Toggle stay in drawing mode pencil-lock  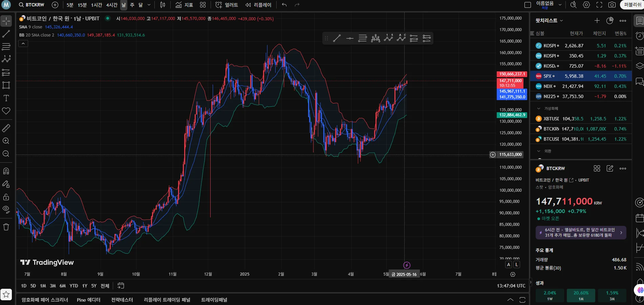coord(6,184)
